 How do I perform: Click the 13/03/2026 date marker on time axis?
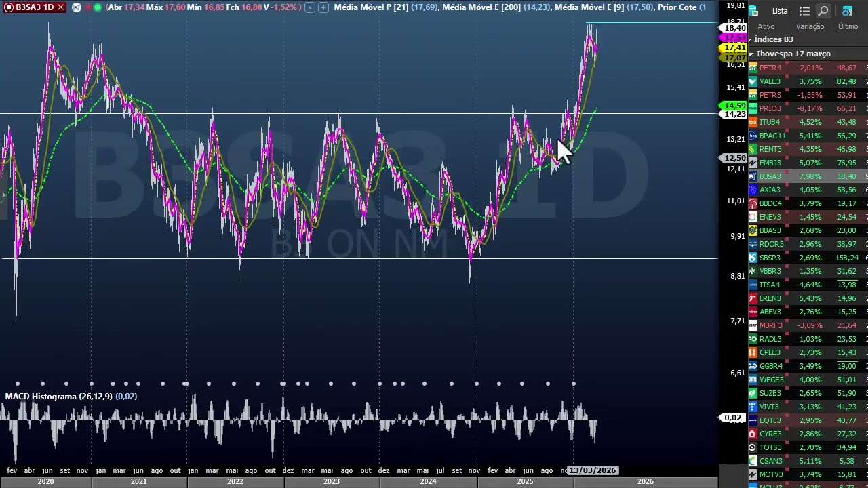(x=593, y=470)
